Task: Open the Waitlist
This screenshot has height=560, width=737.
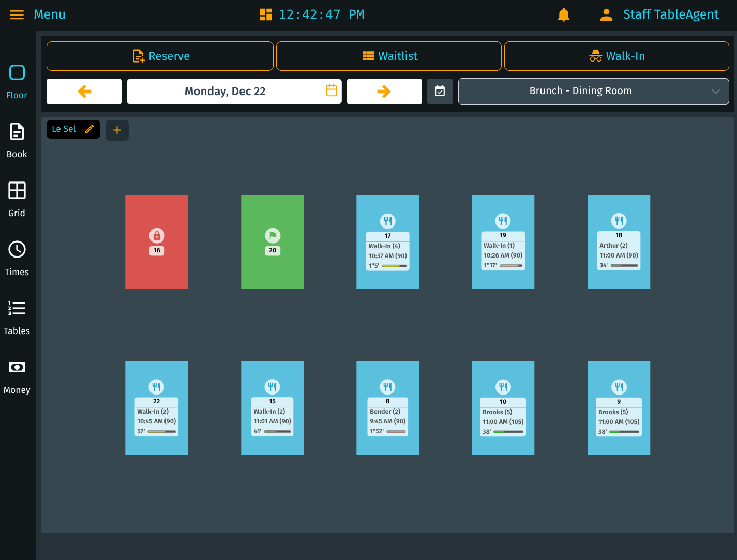Action: pos(389,56)
